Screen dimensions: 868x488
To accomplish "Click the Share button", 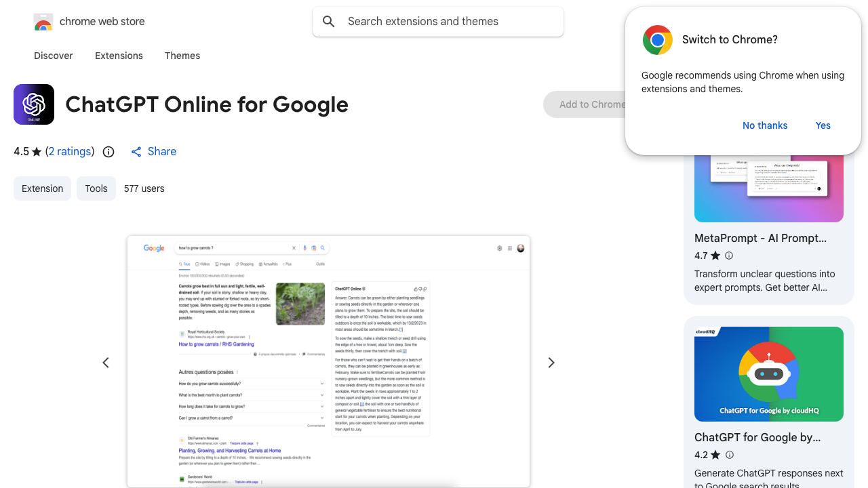I will 154,152.
